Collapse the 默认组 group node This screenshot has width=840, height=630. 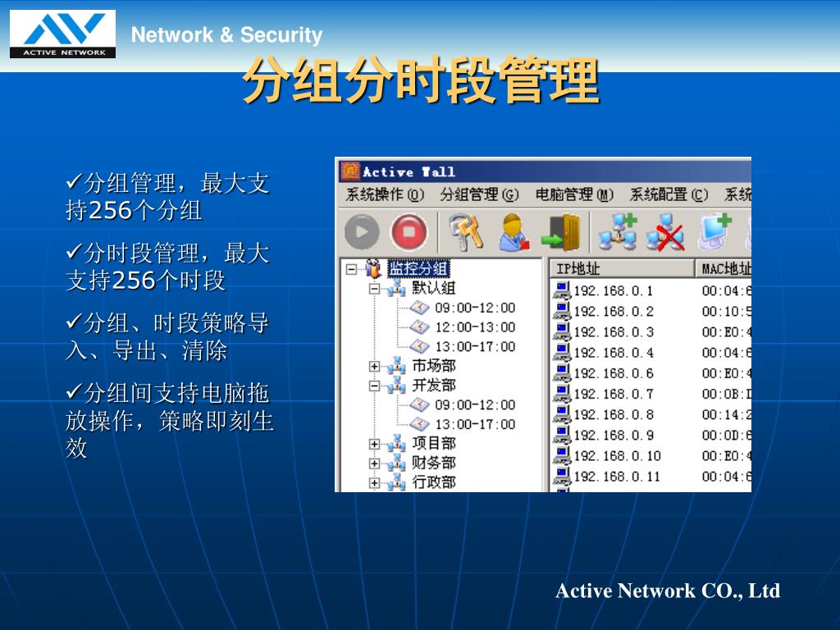coord(374,289)
